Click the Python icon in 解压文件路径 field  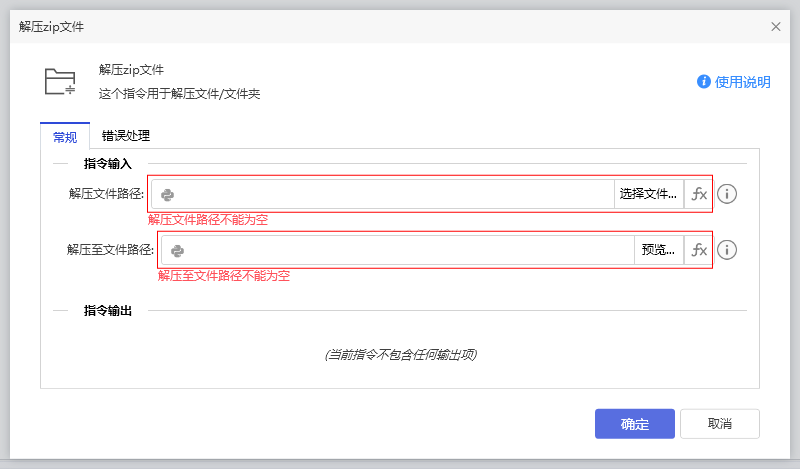tap(168, 194)
